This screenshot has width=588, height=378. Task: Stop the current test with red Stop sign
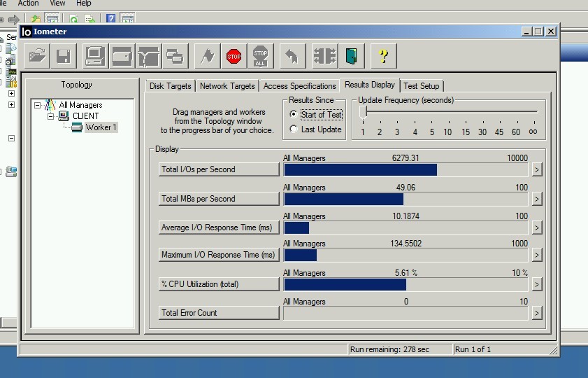234,55
